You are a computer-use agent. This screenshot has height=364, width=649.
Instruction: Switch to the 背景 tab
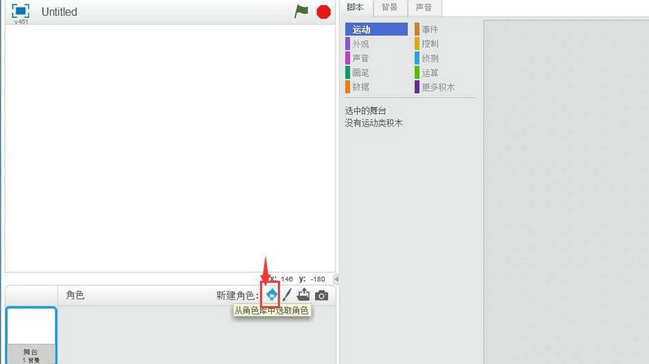389,7
